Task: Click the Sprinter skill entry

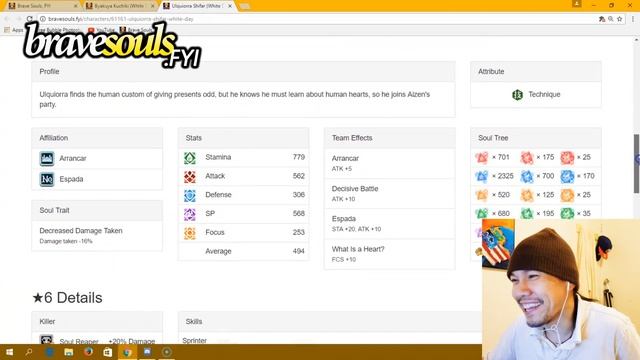Action: pyautogui.click(x=194, y=340)
